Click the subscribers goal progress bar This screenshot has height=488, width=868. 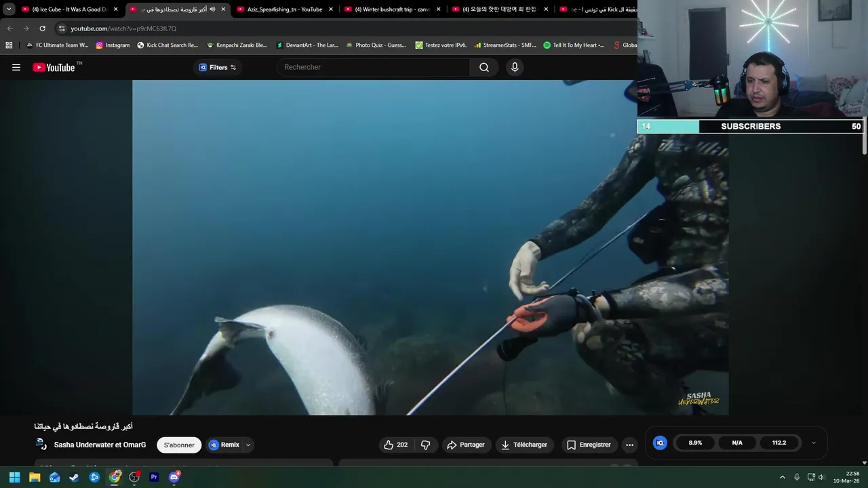[x=750, y=126]
